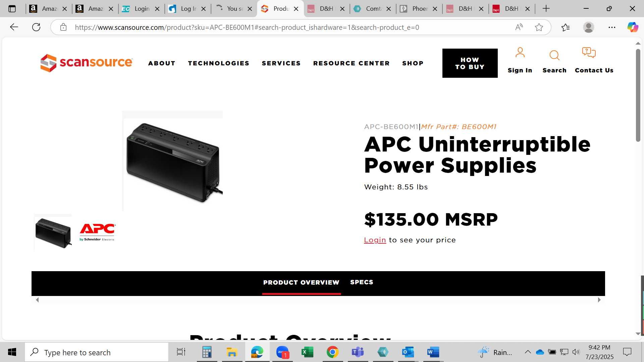This screenshot has height=362, width=644.
Task: Click the ScanSource logo
Action: tap(87, 63)
